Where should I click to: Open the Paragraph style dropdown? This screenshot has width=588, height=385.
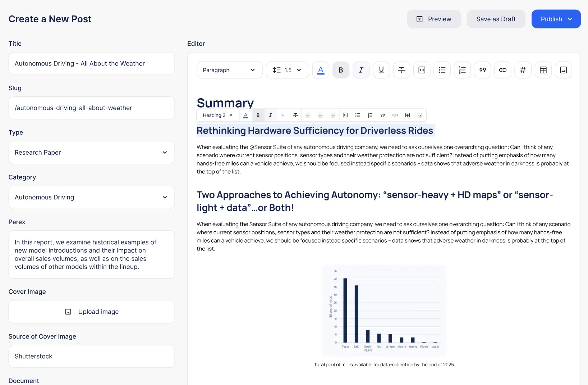point(229,70)
